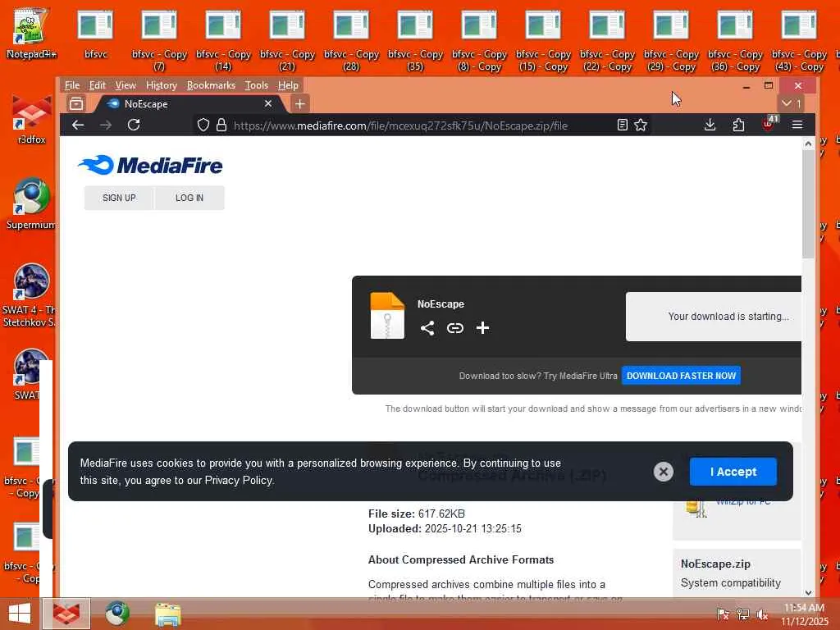Select the Notepad++ desktop icon
The width and height of the screenshot is (840, 630).
[x=32, y=33]
